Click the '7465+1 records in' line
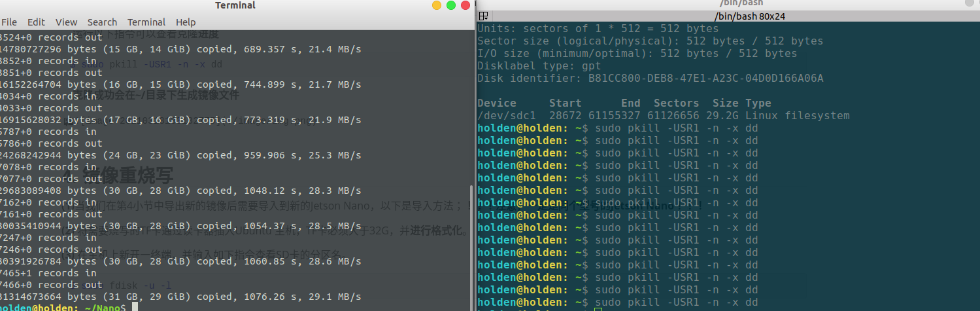Image resolution: width=980 pixels, height=311 pixels. pos(48,273)
